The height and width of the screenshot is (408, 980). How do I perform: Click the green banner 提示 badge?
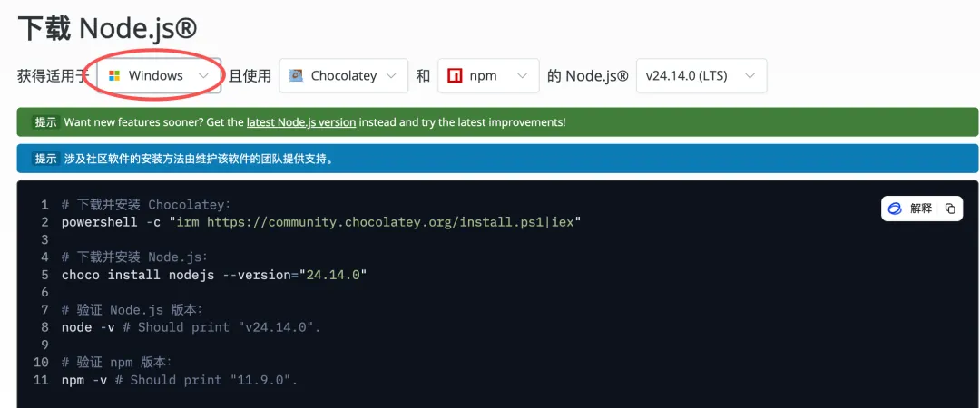click(45, 122)
